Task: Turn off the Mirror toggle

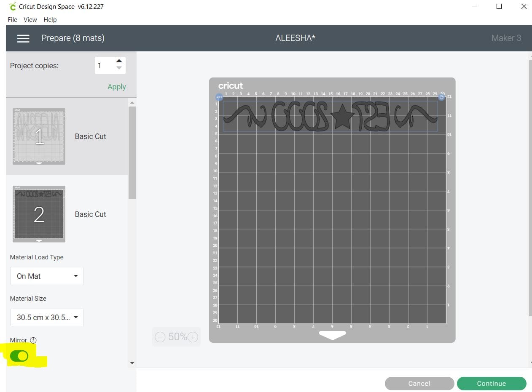Action: coord(19,356)
